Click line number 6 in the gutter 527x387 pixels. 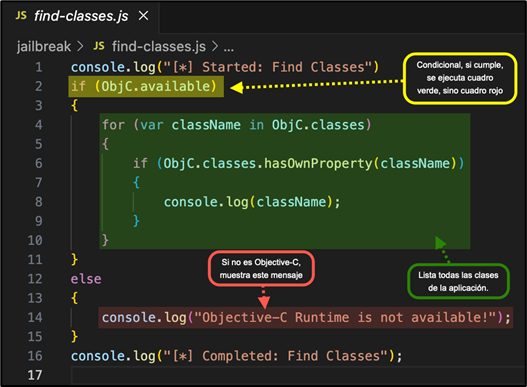coord(39,163)
